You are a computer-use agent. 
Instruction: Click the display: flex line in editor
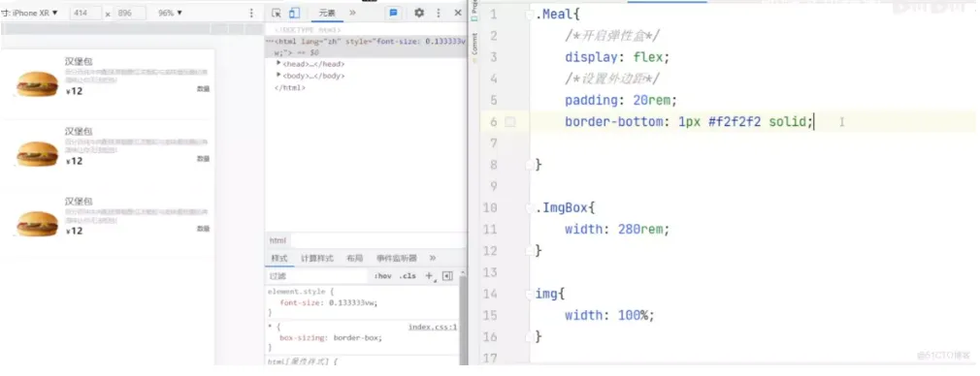[617, 57]
